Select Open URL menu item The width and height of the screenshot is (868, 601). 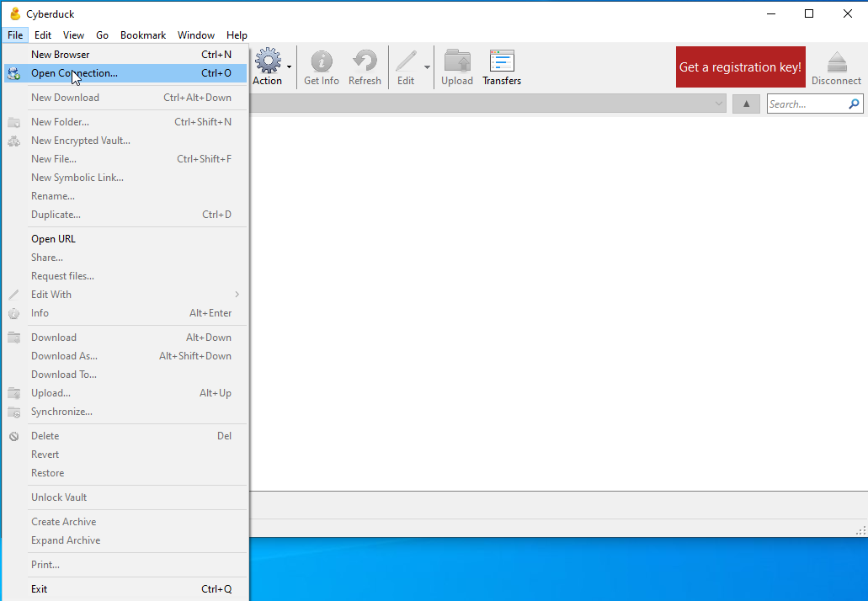125,239
